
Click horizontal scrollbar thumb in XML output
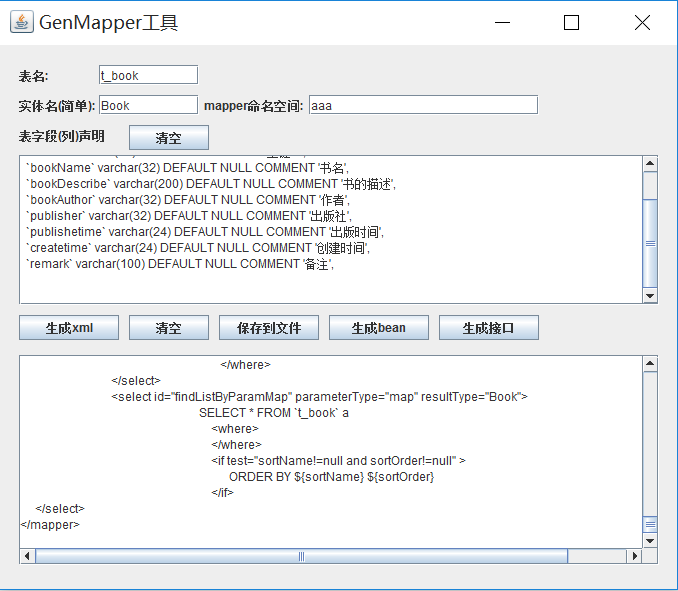(x=300, y=556)
